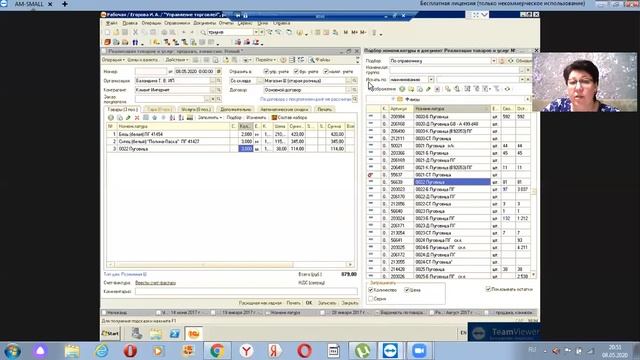The width and height of the screenshot is (640, 360).
Task: Open the Сервис menu
Action: [x=245, y=23]
